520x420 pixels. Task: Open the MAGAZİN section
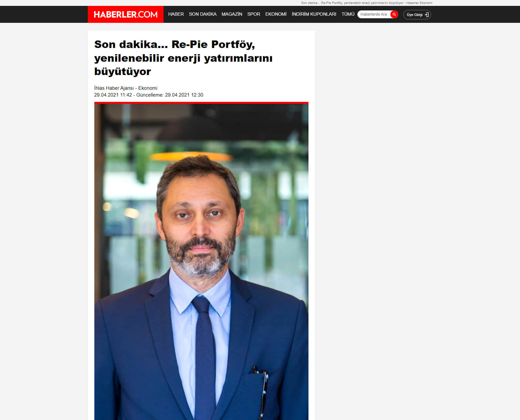[x=232, y=14]
